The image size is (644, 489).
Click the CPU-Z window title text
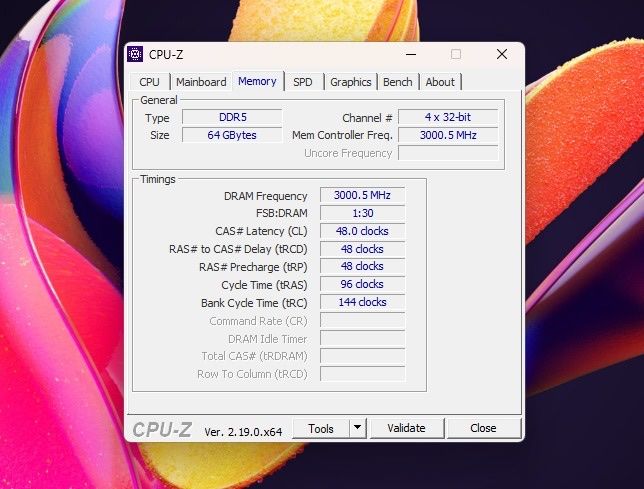[166, 55]
